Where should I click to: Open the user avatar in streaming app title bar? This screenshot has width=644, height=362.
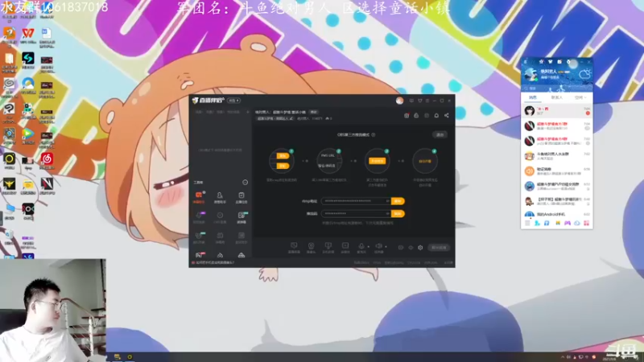399,101
